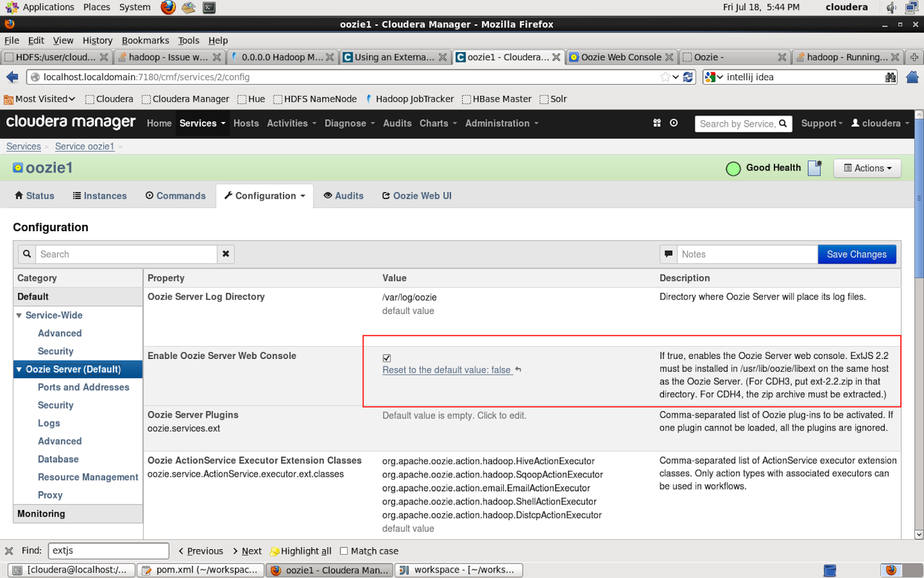Open the Support dropdown

[x=822, y=123]
